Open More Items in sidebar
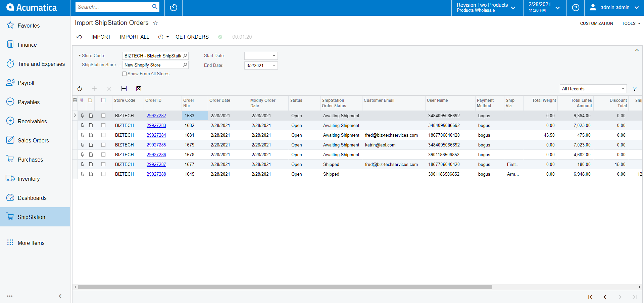 (x=35, y=243)
